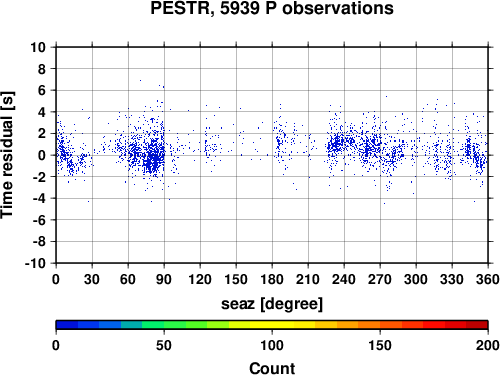Select the dark red colorbar end at 200
This screenshot has height=375, width=500.
(477, 325)
